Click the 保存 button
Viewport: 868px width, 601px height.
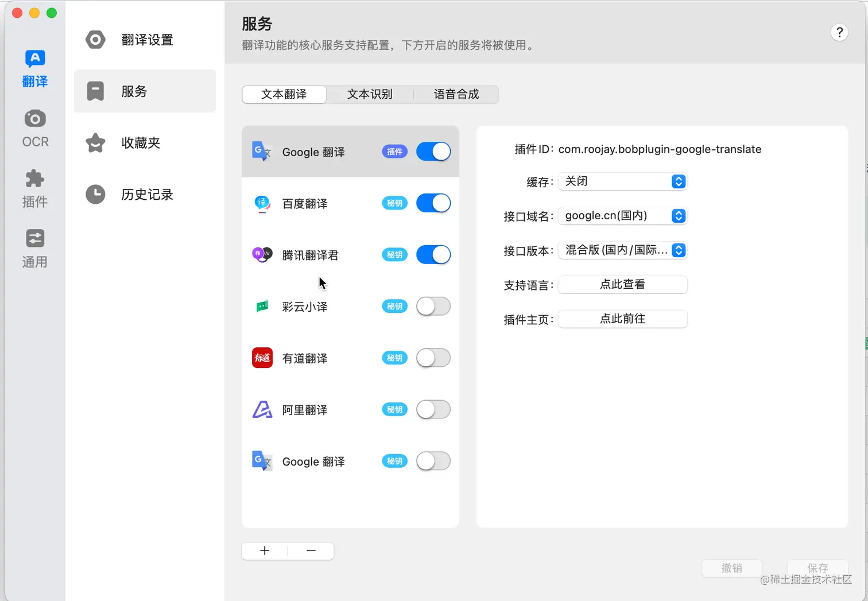pyautogui.click(x=817, y=568)
